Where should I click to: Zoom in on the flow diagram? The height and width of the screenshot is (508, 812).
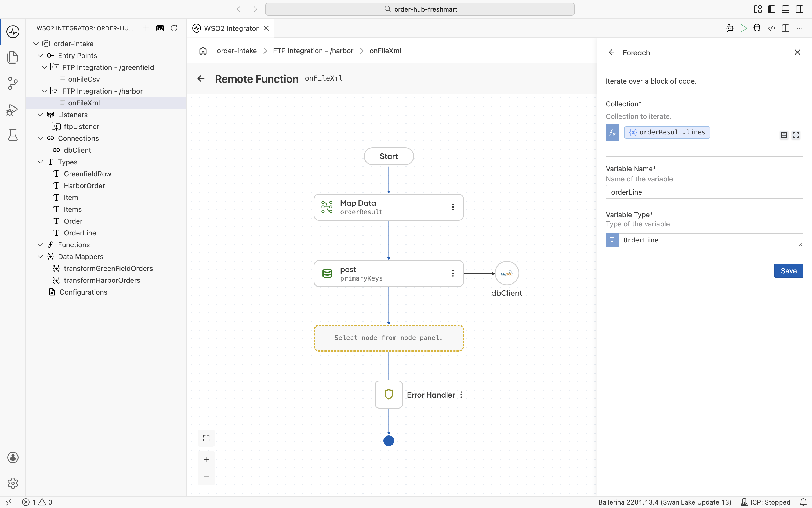pos(206,459)
